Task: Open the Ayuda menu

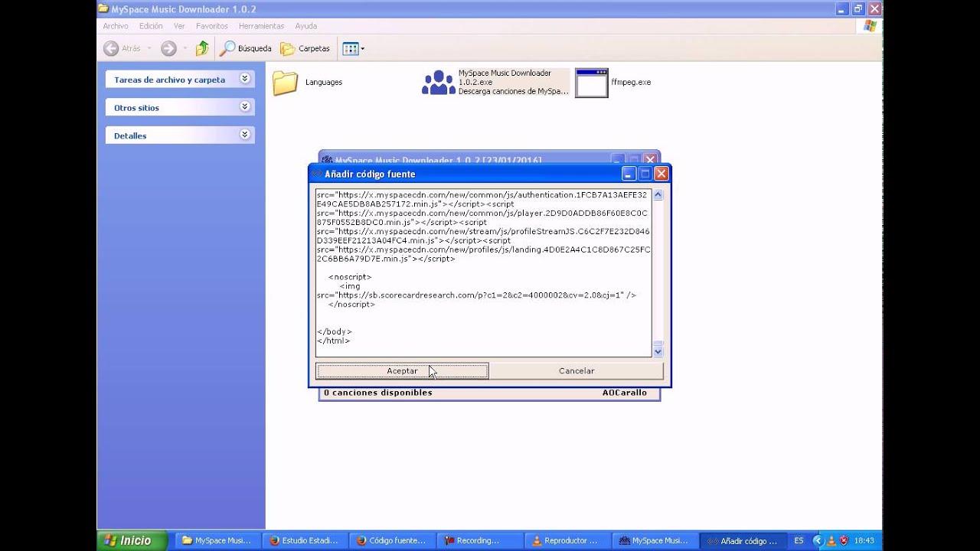Action: pyautogui.click(x=306, y=26)
